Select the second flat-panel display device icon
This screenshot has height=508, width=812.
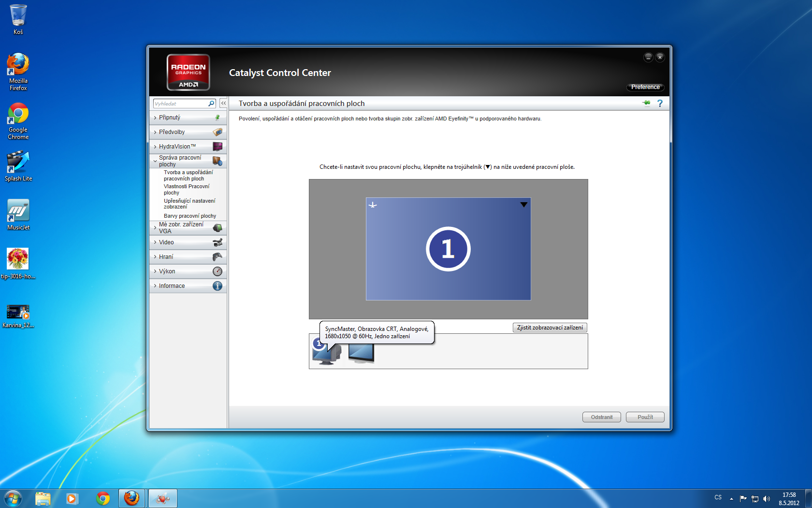[361, 353]
